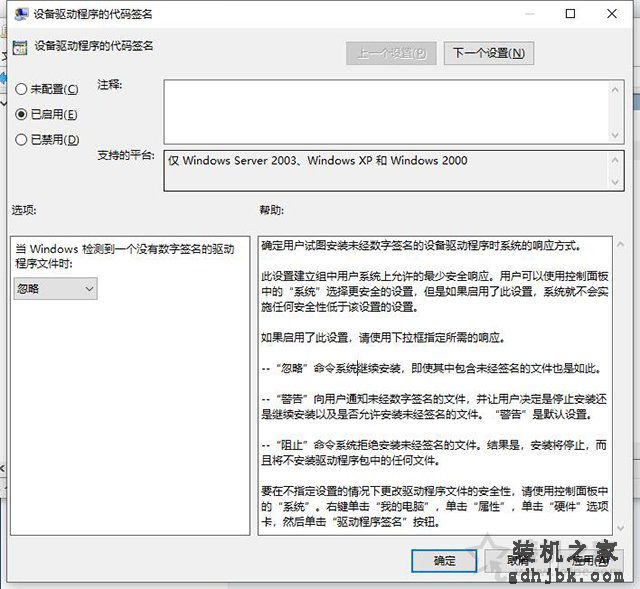This screenshot has width=640, height=589.
Task: Click the 选项: label
Action: 24,210
